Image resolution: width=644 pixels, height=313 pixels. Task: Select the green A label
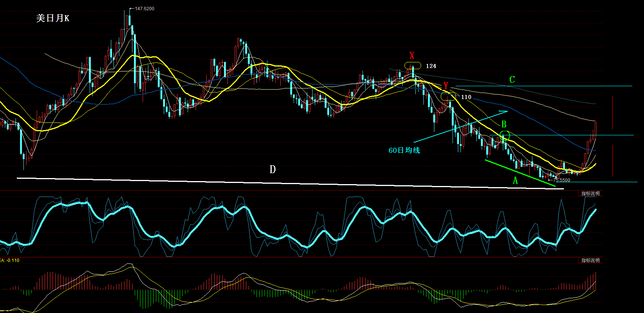(x=515, y=181)
